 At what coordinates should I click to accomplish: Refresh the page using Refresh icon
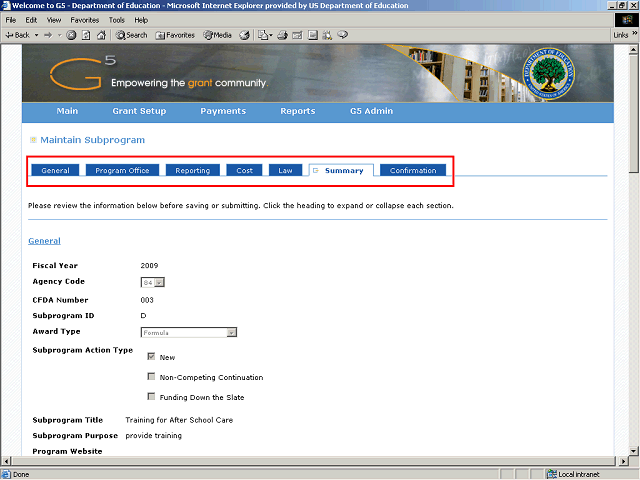[87, 35]
